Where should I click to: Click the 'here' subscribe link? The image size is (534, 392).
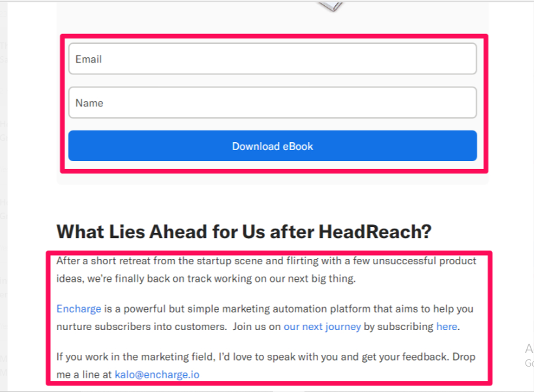[x=447, y=326]
